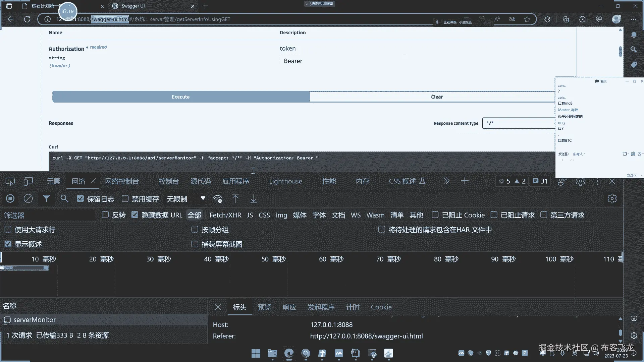Open the network conditions wifi icon

tap(218, 199)
